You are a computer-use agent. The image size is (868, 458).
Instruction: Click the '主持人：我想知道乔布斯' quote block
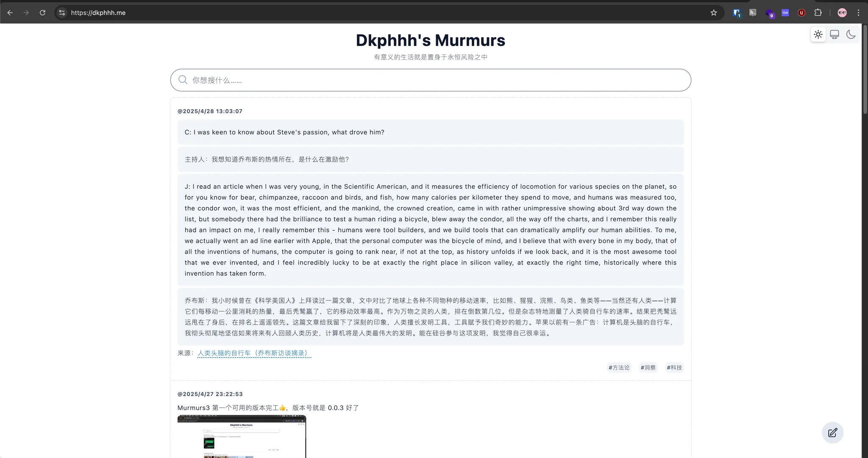[x=431, y=159]
